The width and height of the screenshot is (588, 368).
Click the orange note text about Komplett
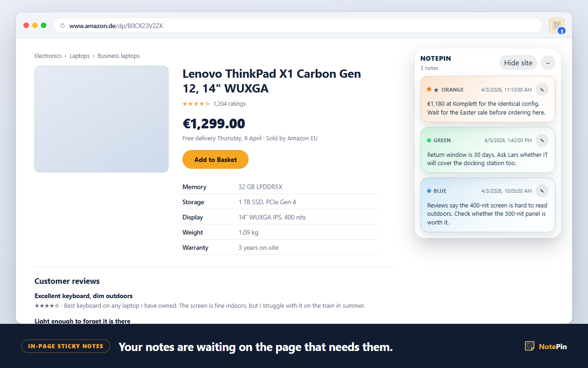click(486, 108)
